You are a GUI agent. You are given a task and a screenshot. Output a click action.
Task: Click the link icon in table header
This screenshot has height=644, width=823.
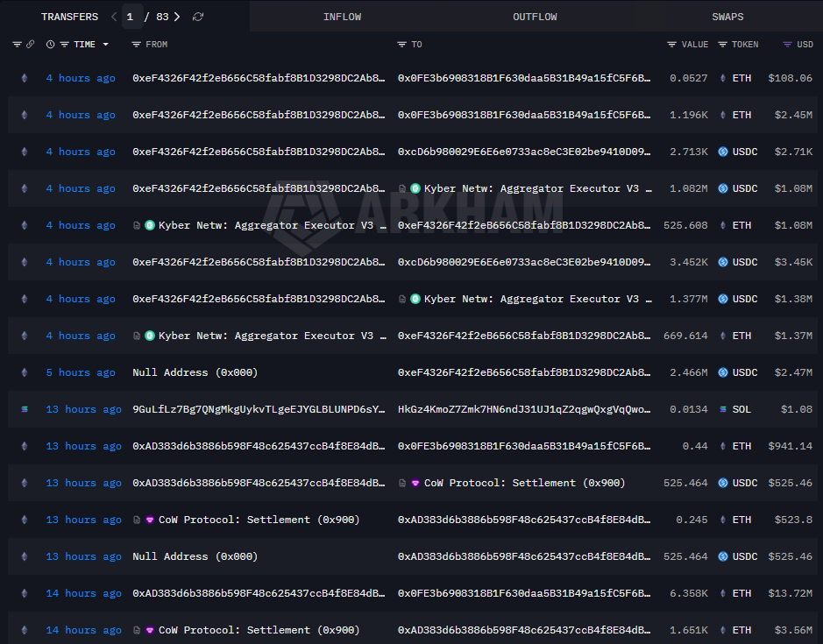click(x=31, y=45)
